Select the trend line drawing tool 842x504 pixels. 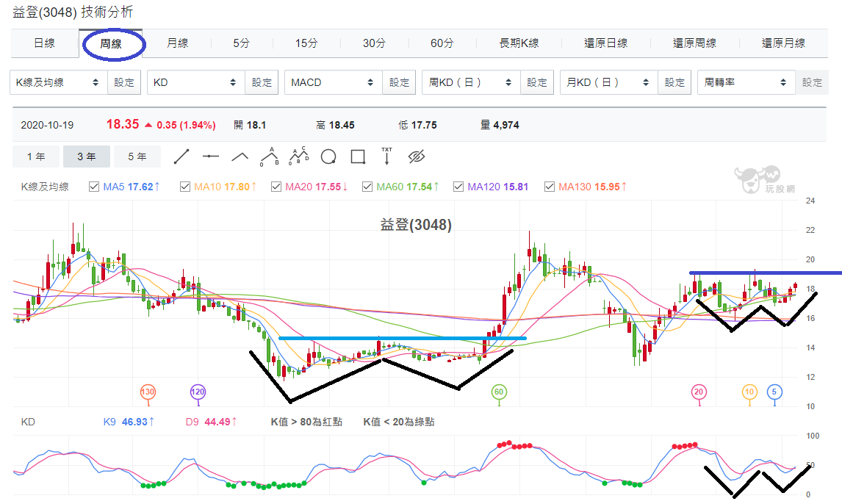(x=181, y=156)
